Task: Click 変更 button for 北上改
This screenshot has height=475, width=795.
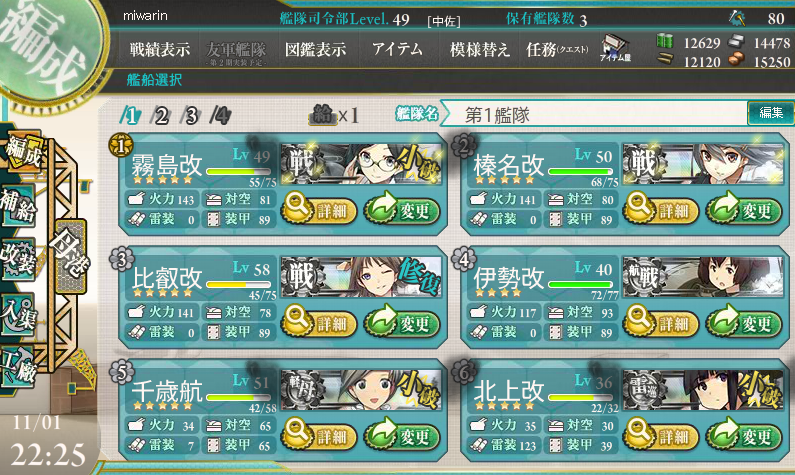Action: [x=744, y=436]
